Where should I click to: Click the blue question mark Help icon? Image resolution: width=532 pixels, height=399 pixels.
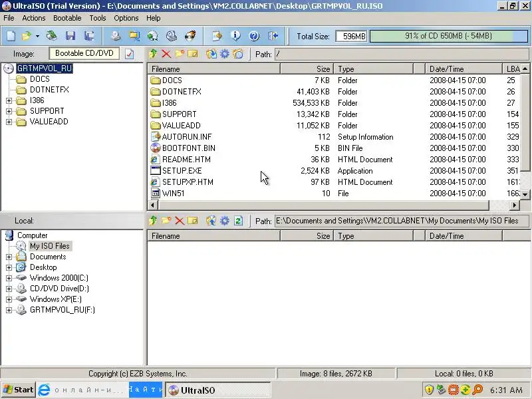tap(254, 36)
